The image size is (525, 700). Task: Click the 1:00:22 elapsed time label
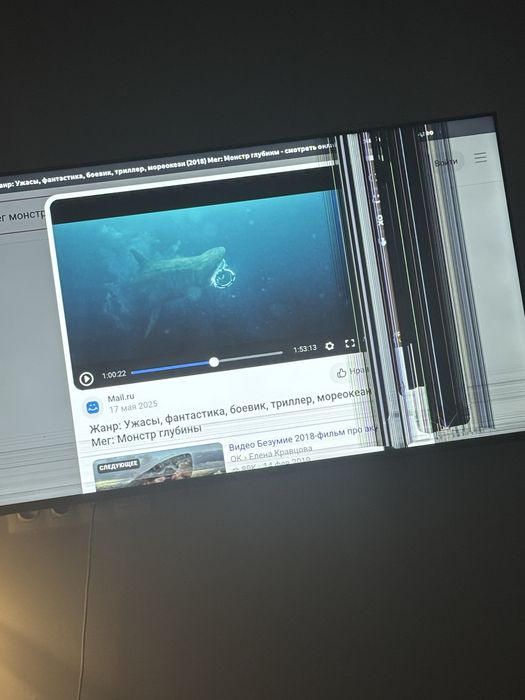(x=114, y=375)
